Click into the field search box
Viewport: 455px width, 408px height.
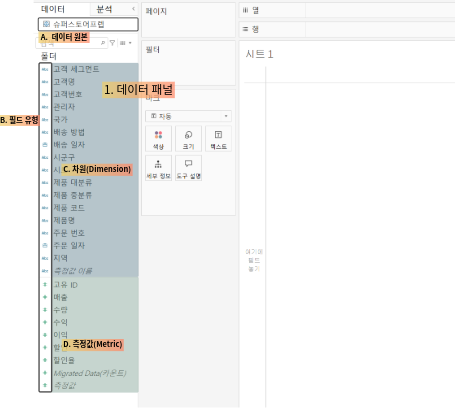pos(71,43)
